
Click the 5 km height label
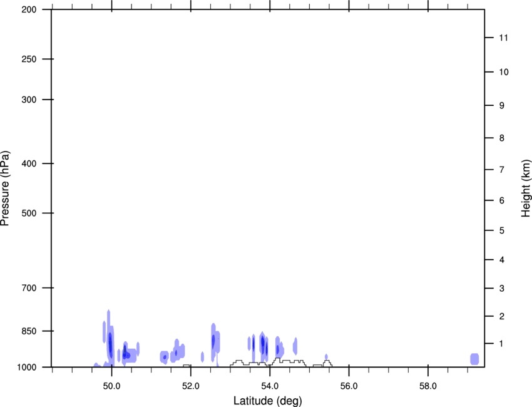pos(502,230)
